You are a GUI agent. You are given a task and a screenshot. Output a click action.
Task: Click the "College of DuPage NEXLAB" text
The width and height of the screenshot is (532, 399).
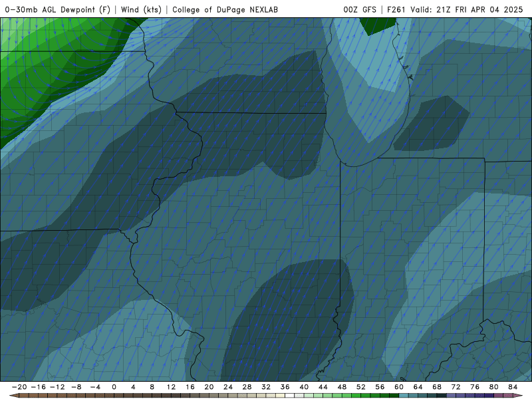[225, 9]
